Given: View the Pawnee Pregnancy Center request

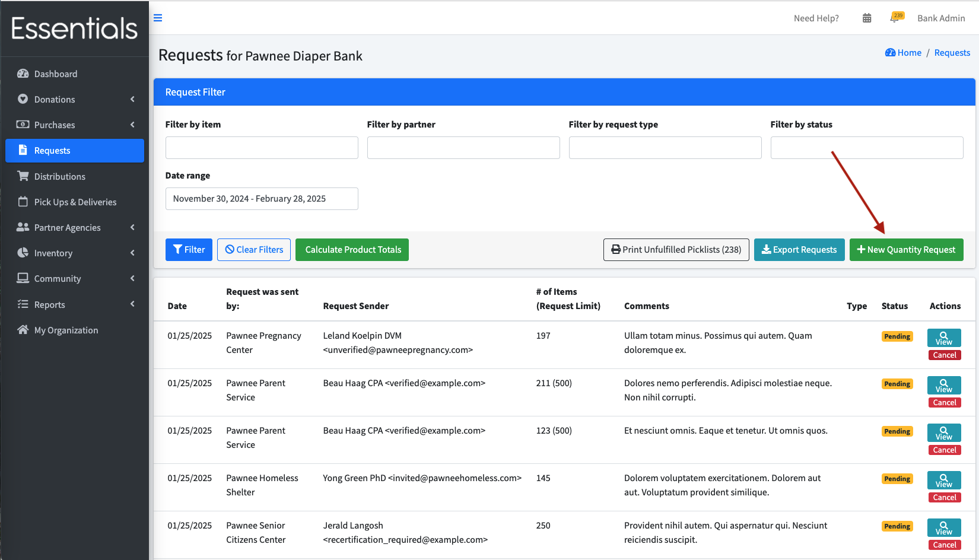Looking at the screenshot, I should (944, 338).
